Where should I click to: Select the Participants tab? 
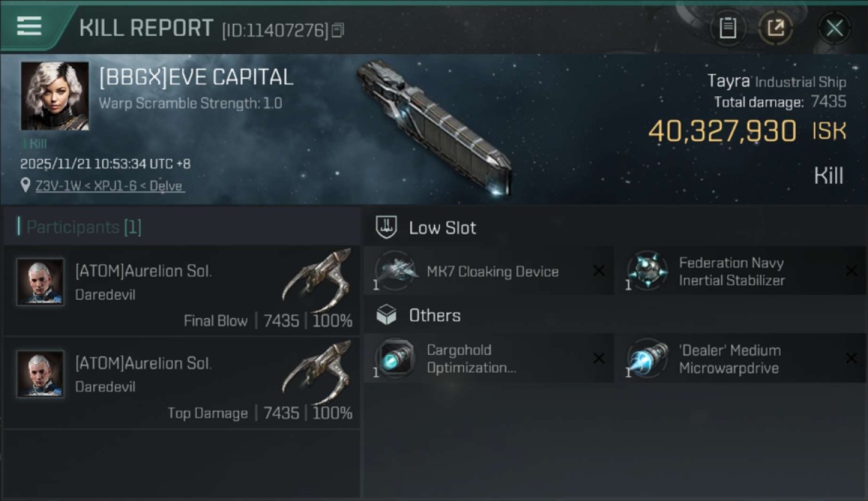[x=83, y=227]
